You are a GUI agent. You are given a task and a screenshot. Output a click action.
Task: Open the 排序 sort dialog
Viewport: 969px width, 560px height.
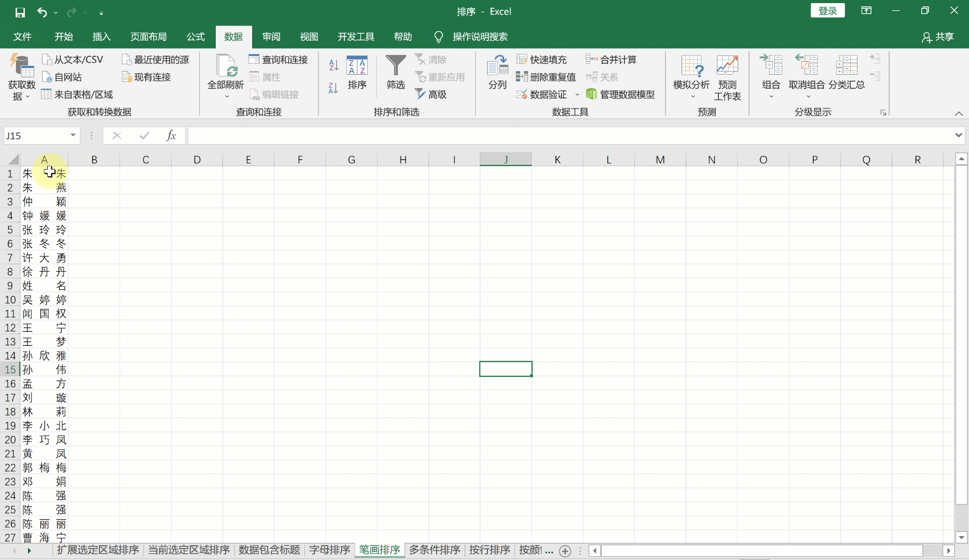coord(357,74)
